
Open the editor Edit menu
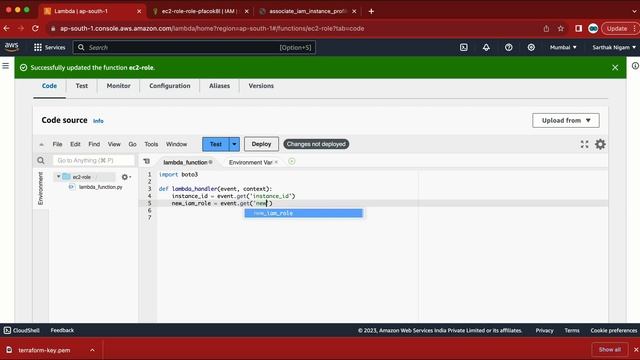75,144
